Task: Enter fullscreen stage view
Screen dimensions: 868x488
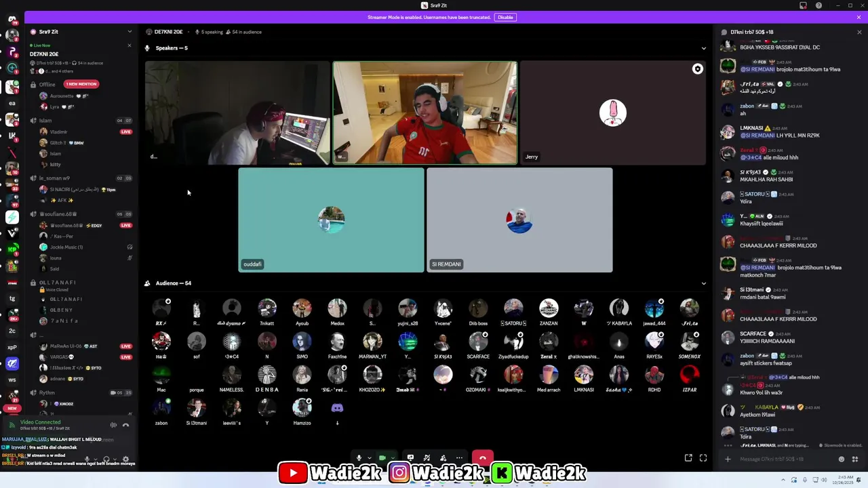Action: [x=703, y=458]
